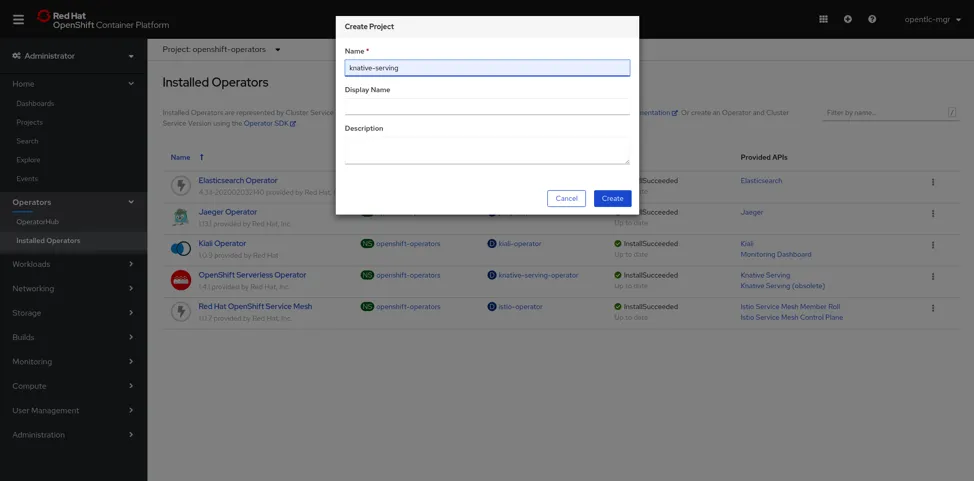Open the hamburger navigation menu
The image size is (974, 481).
pos(18,19)
